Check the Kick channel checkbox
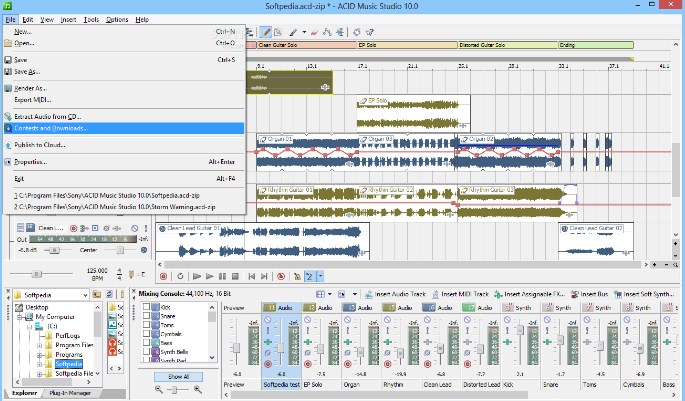 coord(146,307)
